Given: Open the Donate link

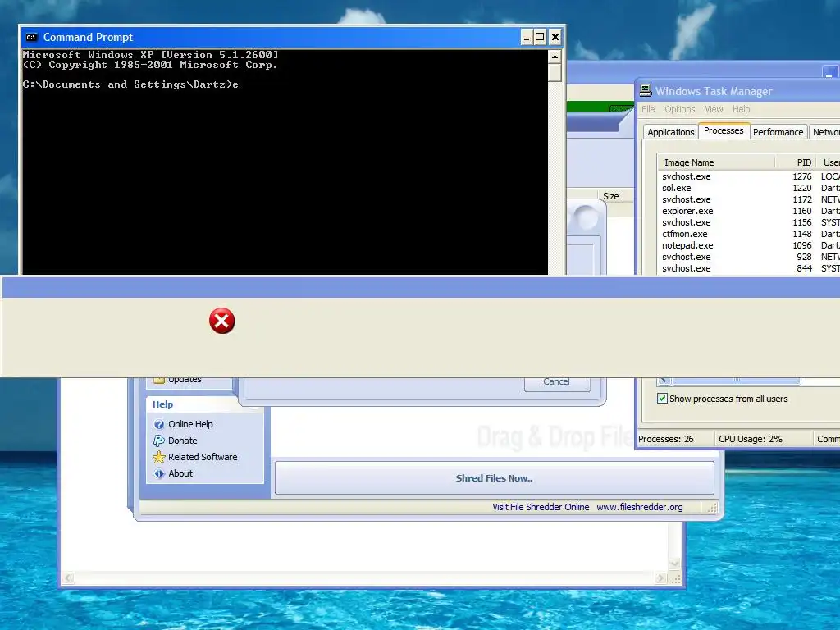Looking at the screenshot, I should point(183,441).
